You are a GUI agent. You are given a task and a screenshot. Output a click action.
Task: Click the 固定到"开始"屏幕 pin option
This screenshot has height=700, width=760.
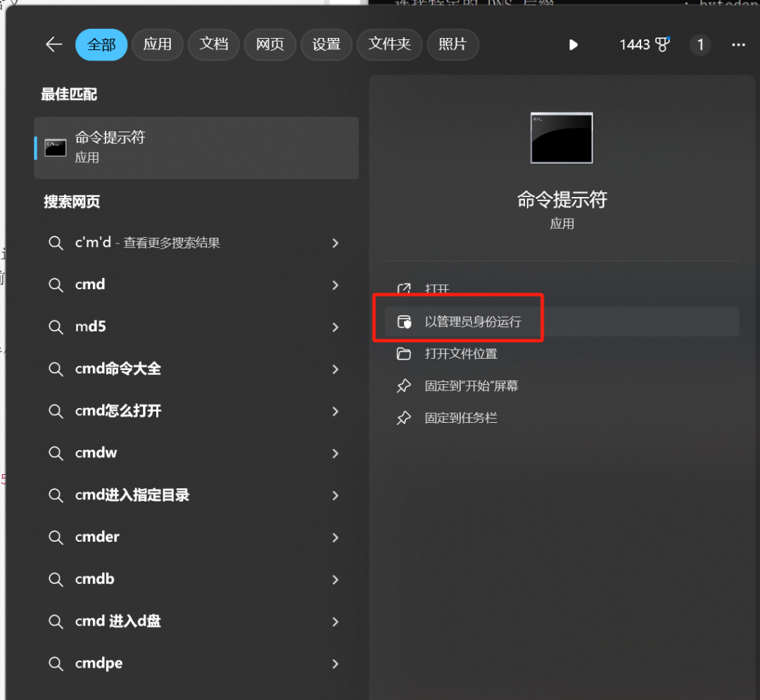471,386
